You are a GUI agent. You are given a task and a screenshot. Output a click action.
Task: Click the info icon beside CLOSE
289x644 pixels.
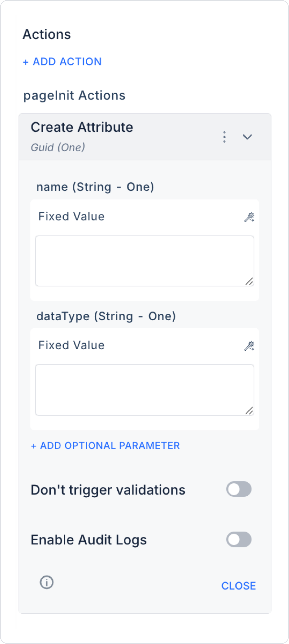pos(47,582)
